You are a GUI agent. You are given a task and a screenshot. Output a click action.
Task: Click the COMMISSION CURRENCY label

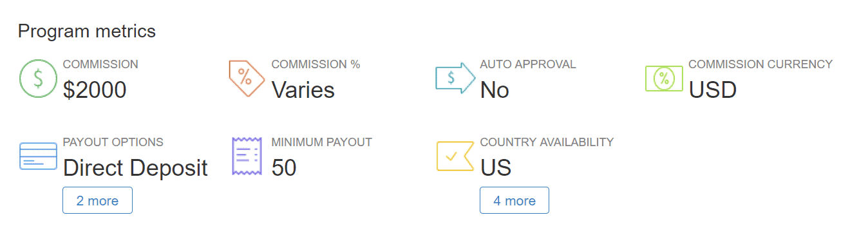click(760, 64)
